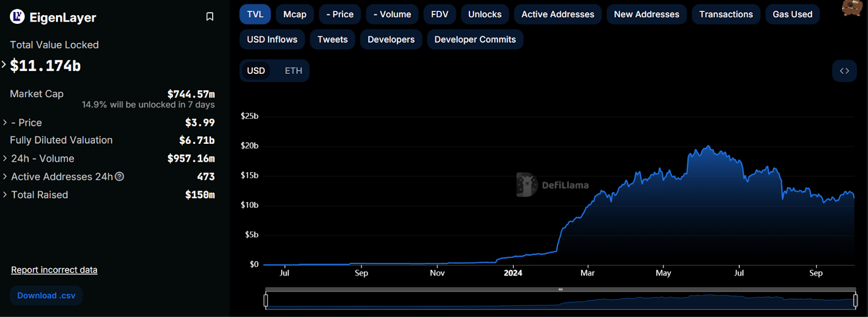This screenshot has width=868, height=317.
Task: Expand the Active Addresses 24h row
Action: 108,176
